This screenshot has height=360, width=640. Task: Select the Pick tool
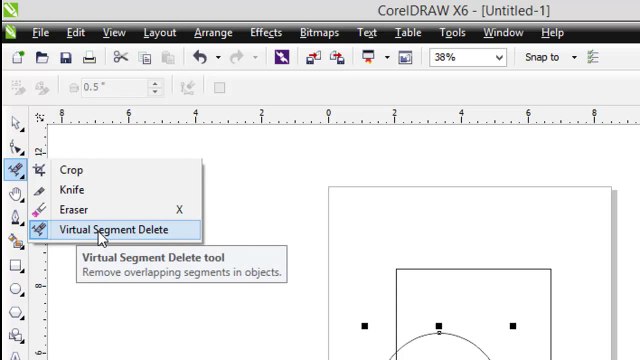16,123
